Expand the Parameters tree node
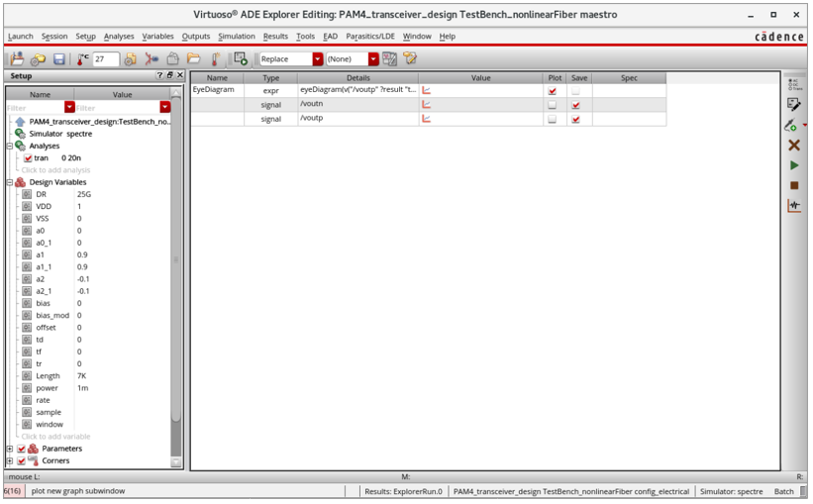Image resolution: width=813 pixels, height=504 pixels. (x=10, y=449)
